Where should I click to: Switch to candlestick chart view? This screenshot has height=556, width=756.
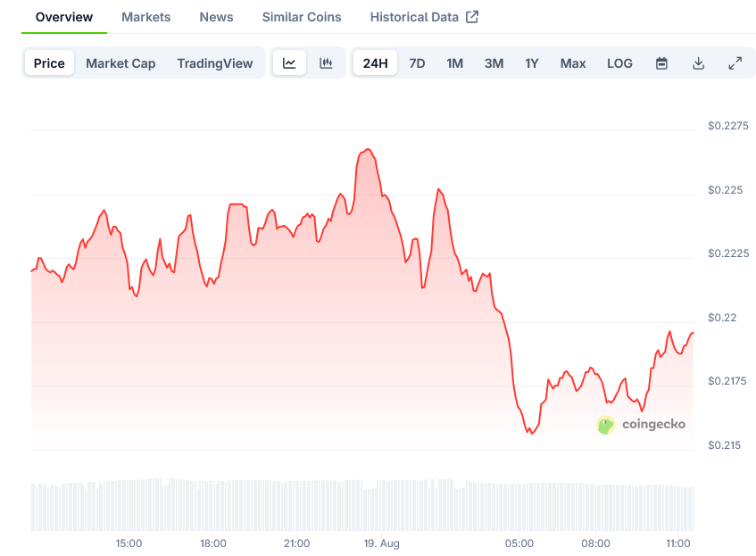(326, 63)
